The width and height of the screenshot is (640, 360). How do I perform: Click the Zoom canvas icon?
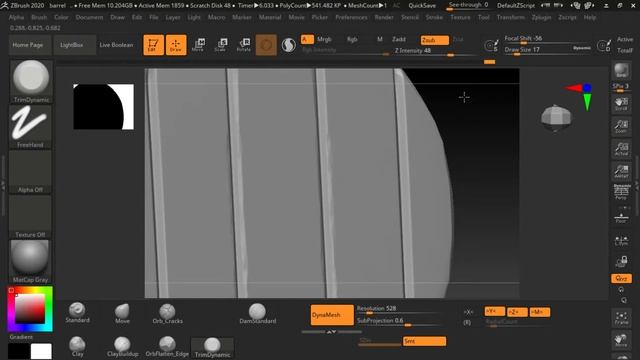622,127
